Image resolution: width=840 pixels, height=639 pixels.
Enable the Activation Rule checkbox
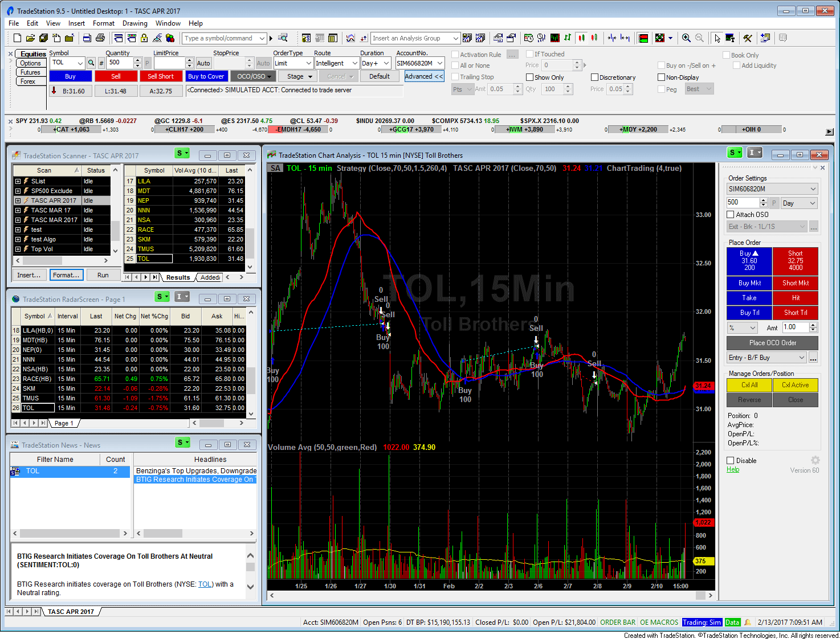point(455,55)
